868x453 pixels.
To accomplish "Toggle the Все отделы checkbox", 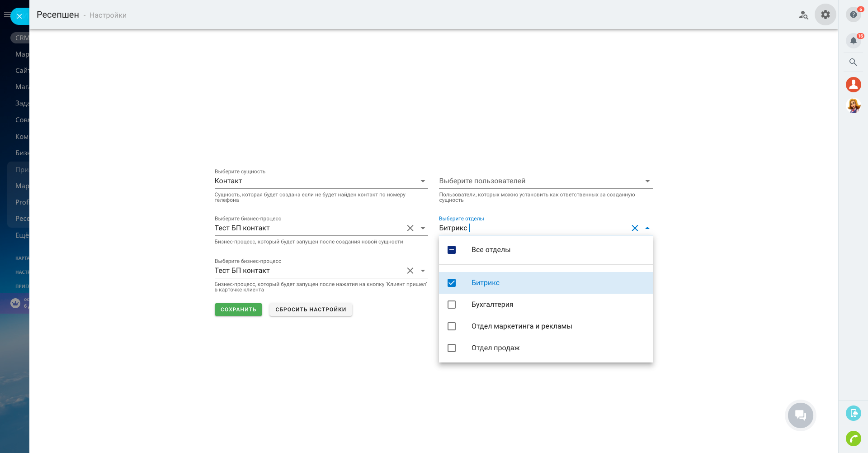I will (x=452, y=250).
